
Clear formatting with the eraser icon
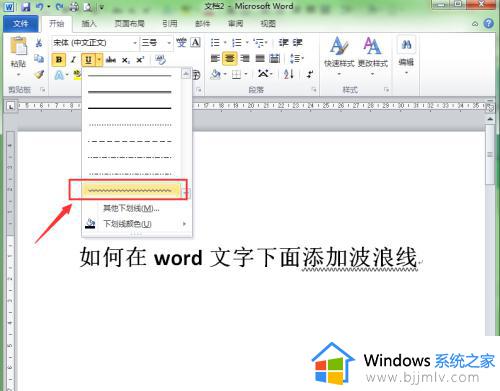tap(160, 60)
